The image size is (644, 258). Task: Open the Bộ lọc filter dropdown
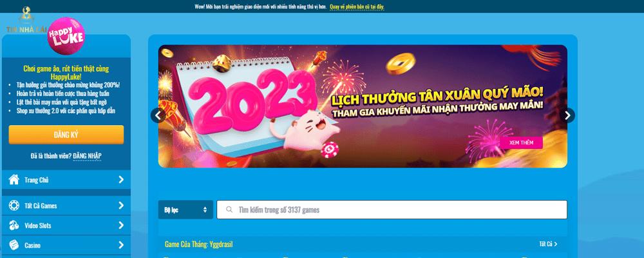pos(185,210)
